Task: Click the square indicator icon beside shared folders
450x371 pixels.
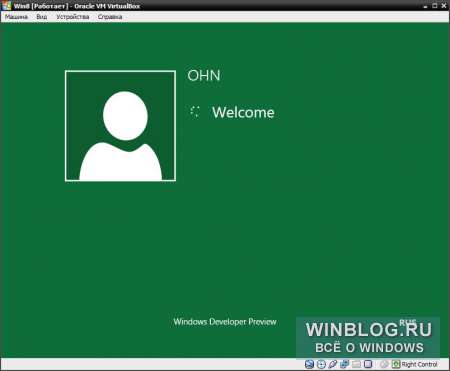Action: pyautogui.click(x=368, y=364)
